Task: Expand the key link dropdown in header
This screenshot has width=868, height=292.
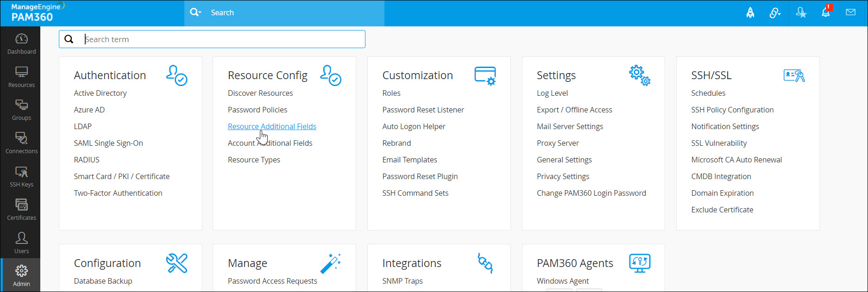Action: [x=775, y=13]
